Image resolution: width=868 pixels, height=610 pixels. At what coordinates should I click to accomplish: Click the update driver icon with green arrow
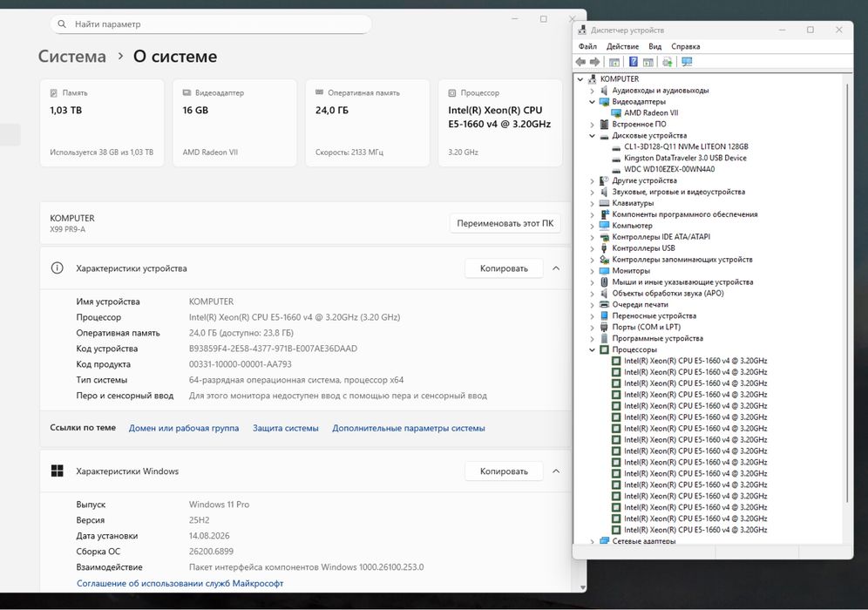pyautogui.click(x=667, y=62)
